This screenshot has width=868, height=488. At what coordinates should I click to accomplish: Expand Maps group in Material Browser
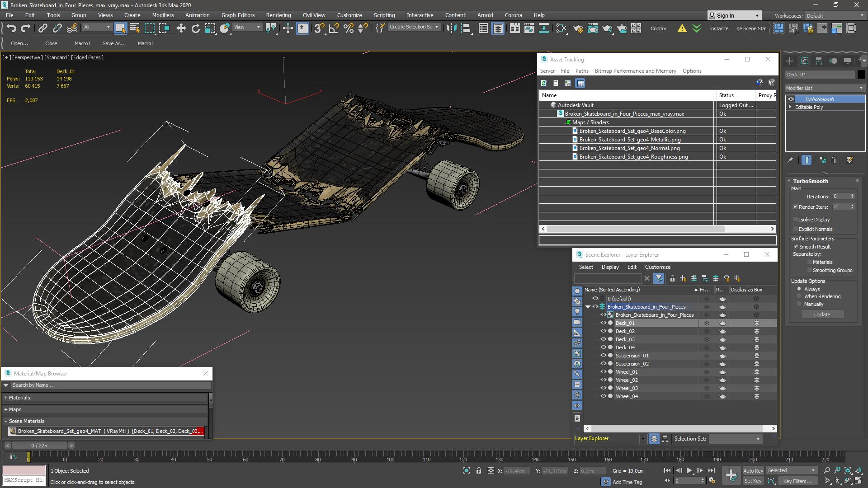click(x=6, y=410)
